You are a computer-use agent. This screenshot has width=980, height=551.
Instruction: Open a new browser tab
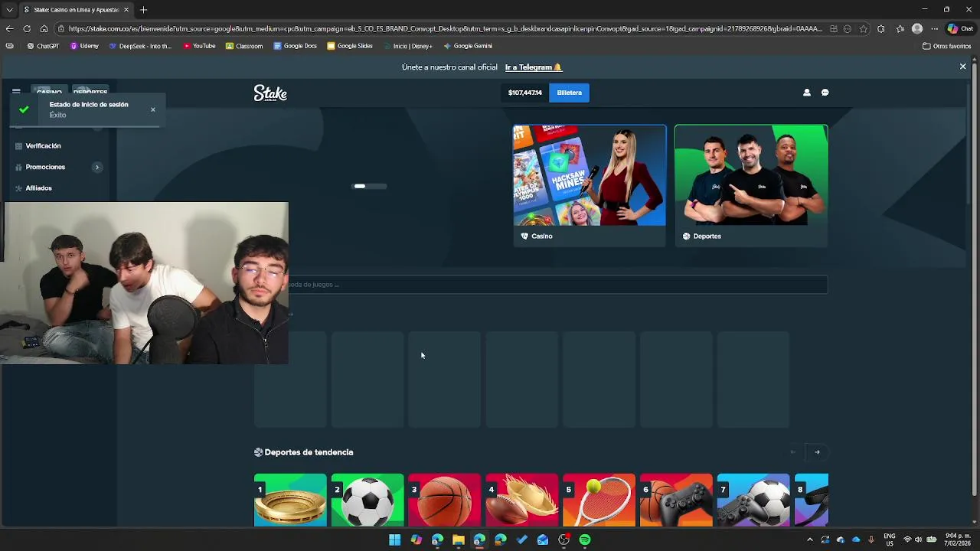point(143,10)
